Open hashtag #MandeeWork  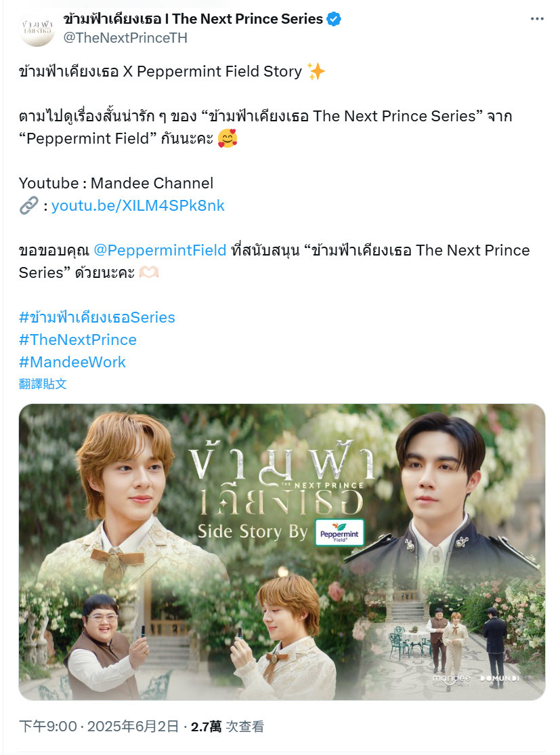coord(72,362)
